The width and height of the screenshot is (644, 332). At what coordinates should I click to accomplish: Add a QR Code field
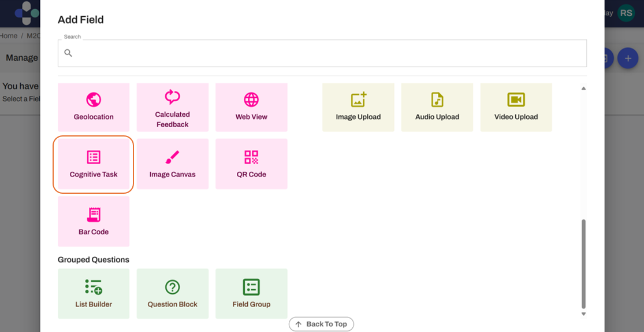click(x=251, y=164)
